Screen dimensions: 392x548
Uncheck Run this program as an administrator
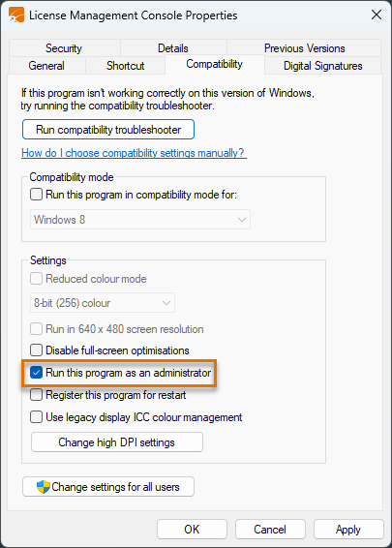click(37, 373)
